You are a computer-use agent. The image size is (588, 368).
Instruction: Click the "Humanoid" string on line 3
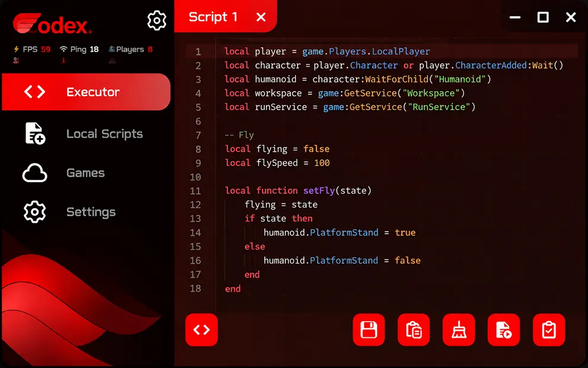click(x=460, y=79)
